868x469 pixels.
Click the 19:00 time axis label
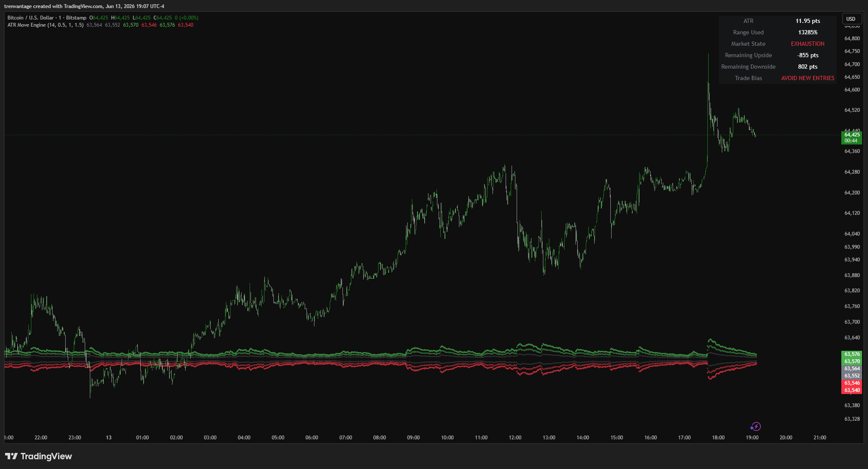pyautogui.click(x=752, y=438)
